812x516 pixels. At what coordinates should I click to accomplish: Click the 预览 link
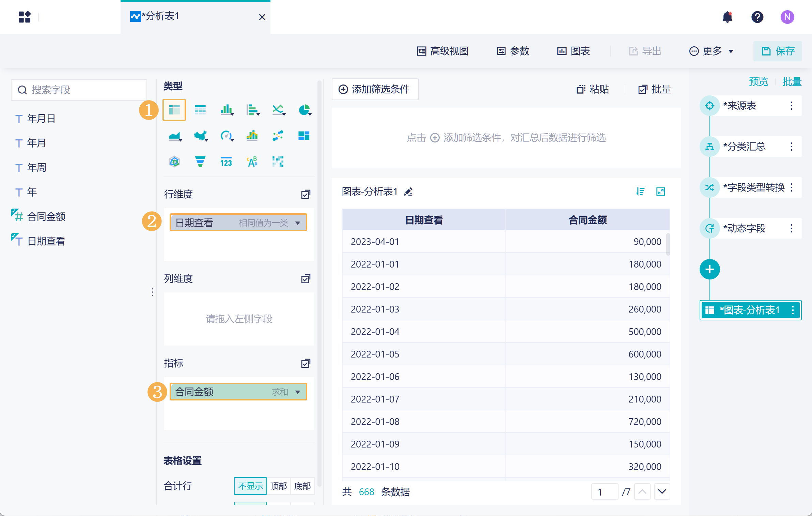758,82
